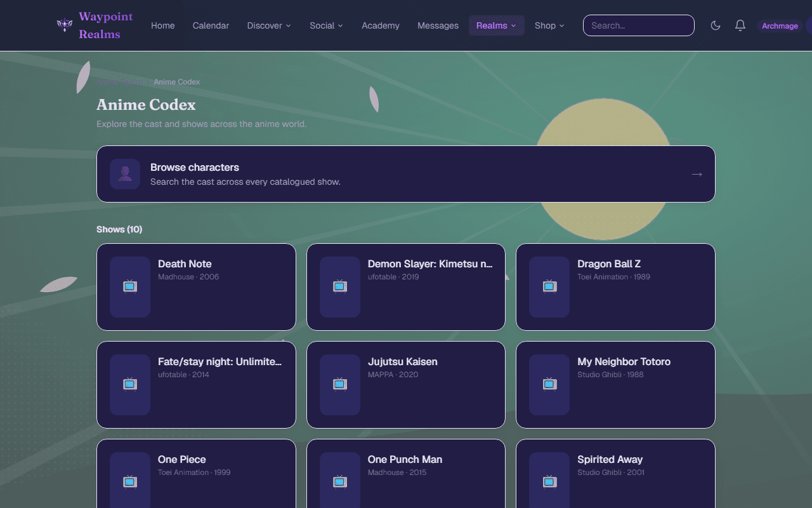Click the Browse characters person icon
812x508 pixels.
125,174
